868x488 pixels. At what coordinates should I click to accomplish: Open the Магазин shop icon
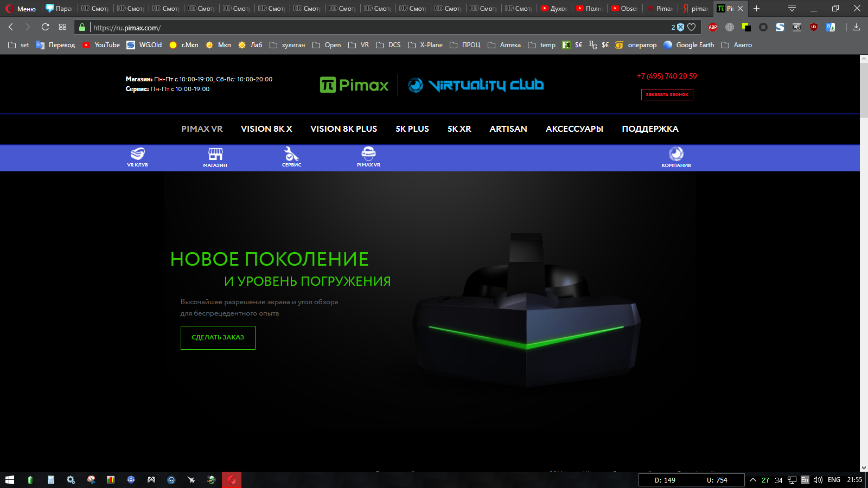click(x=215, y=157)
